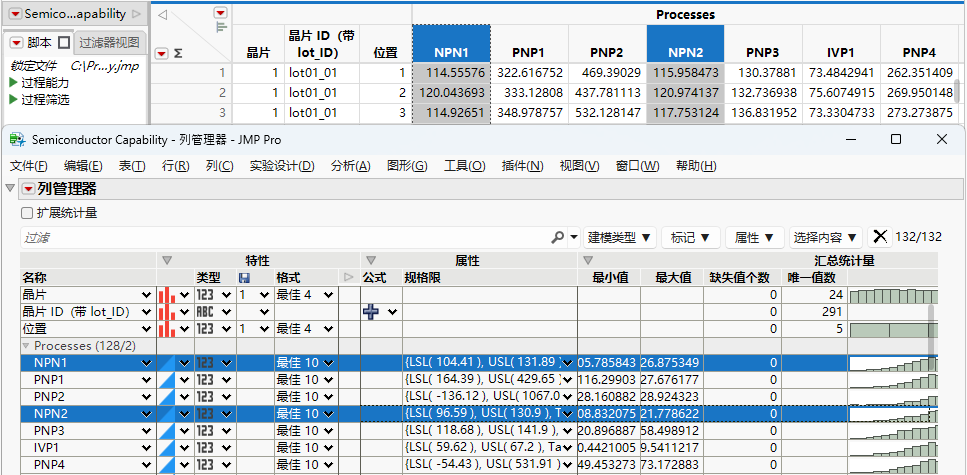Click the save icon in 特性 column header
This screenshot has width=967, height=475.
click(x=244, y=278)
